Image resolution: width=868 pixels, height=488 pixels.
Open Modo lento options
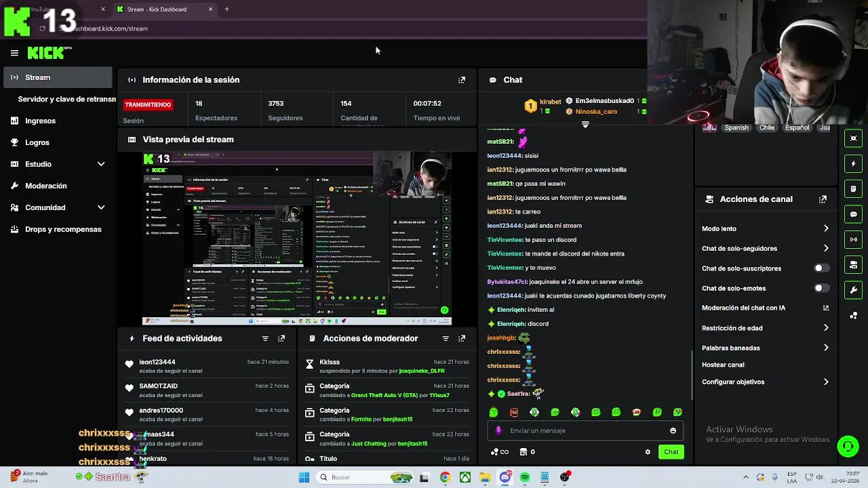[765, 228]
